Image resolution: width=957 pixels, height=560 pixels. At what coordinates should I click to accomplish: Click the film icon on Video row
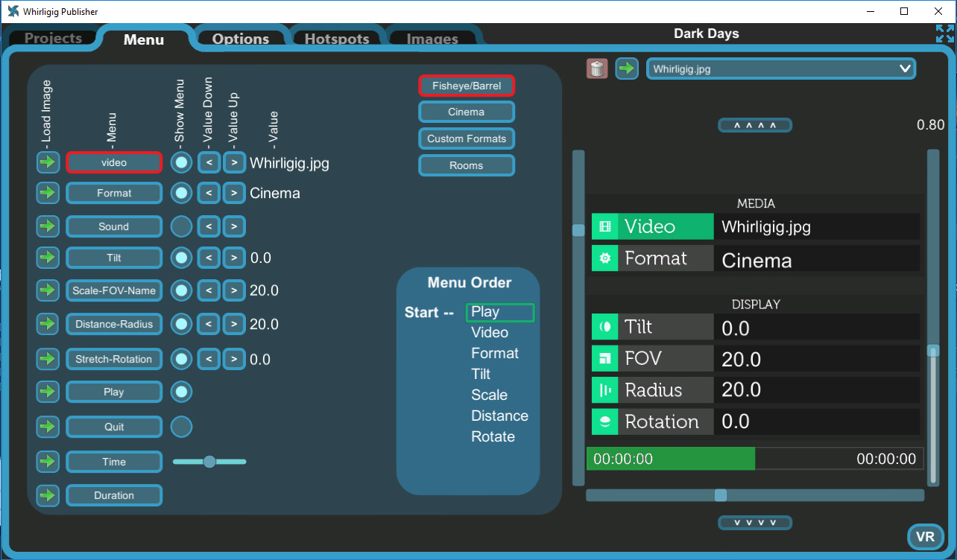[x=605, y=226]
